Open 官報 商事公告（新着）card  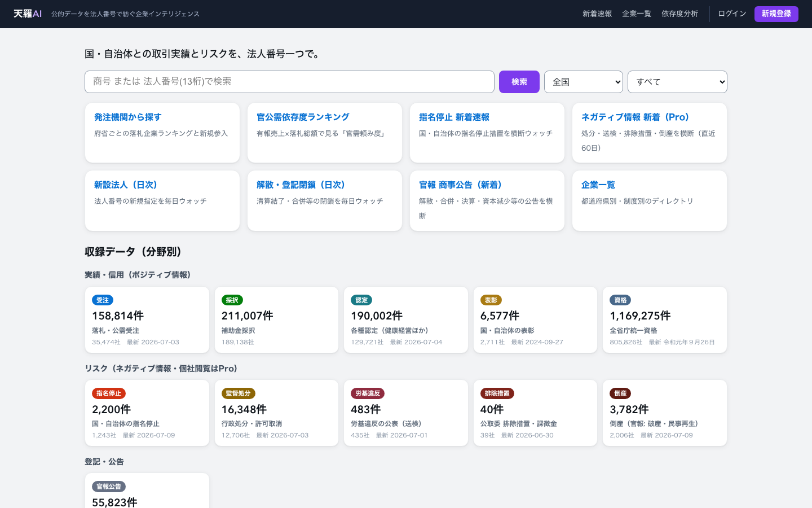pos(487,200)
